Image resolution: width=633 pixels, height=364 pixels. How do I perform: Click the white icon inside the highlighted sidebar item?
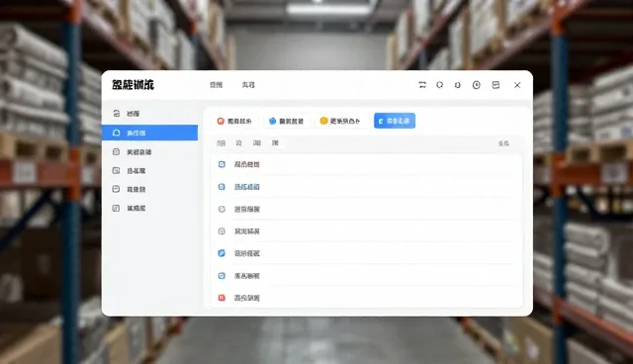[x=117, y=133]
